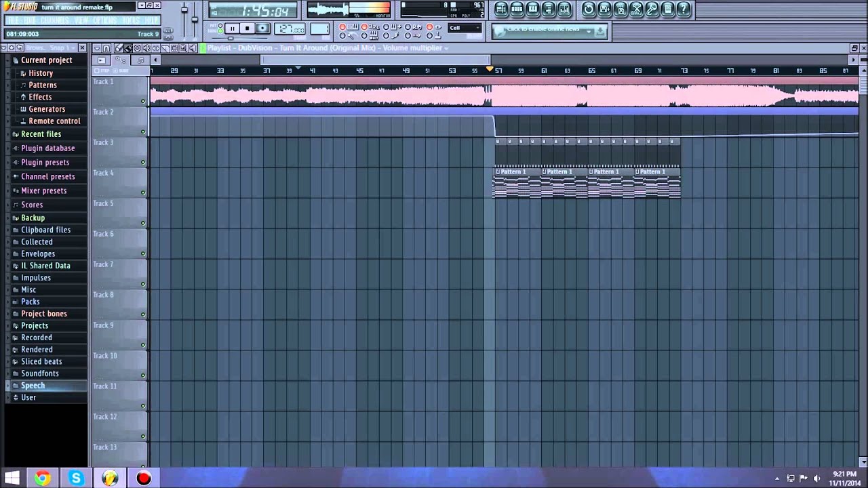The image size is (868, 488).
Task: Open the Cell snap dropdown
Action: point(465,28)
